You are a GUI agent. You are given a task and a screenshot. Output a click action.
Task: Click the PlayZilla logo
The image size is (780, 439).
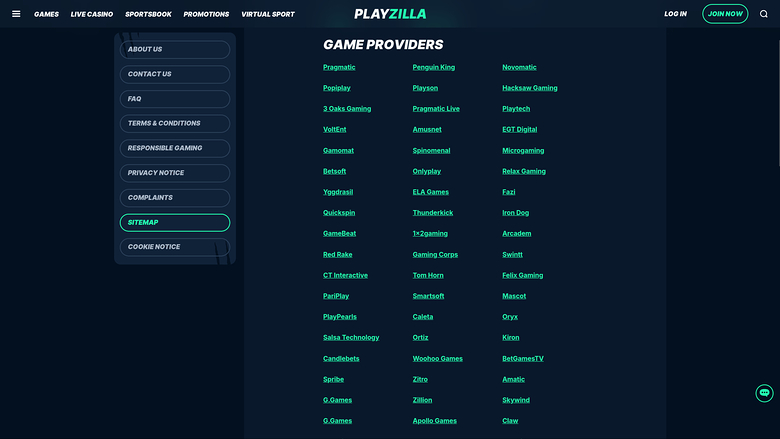390,14
